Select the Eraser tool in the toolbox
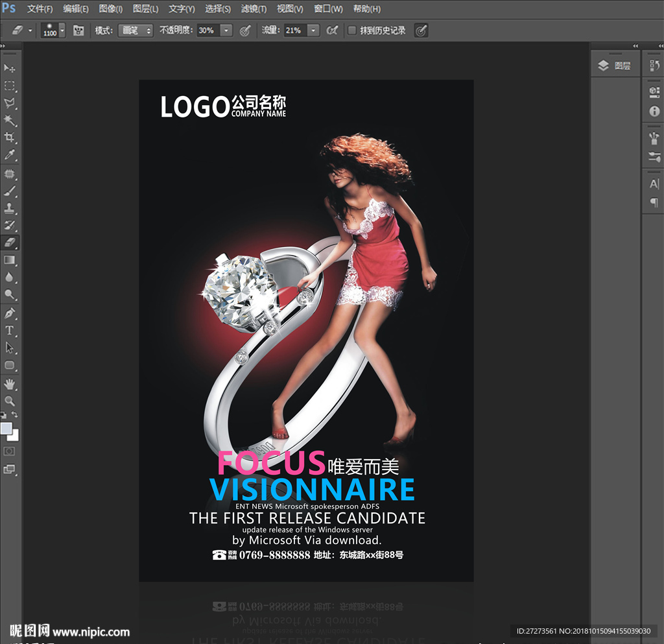Viewport: 664px width, 644px height. click(9, 243)
